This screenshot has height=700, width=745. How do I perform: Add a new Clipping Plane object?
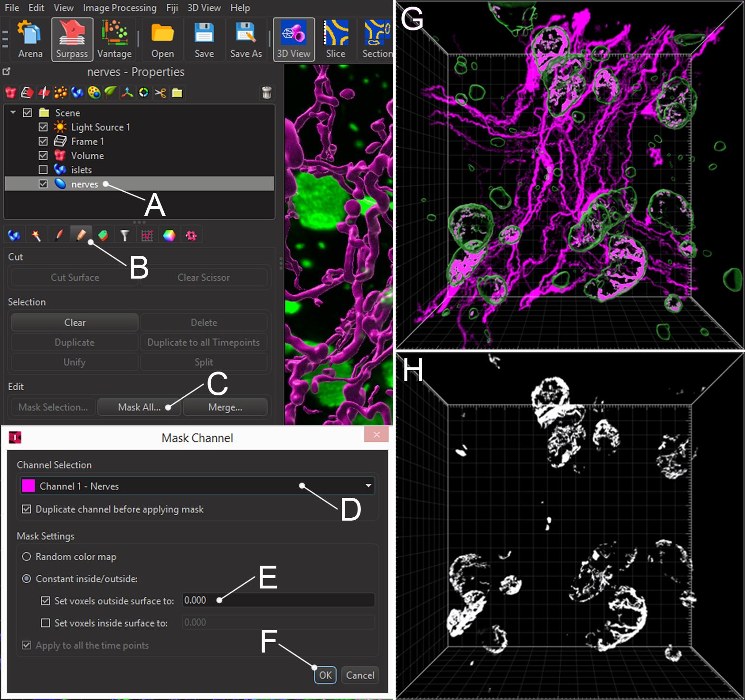(x=28, y=93)
